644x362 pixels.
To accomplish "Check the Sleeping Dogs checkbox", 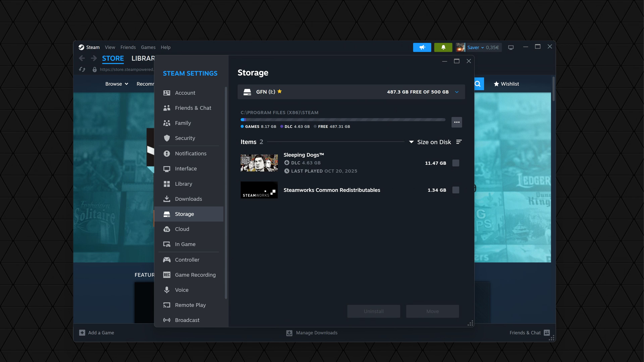I will 455,163.
